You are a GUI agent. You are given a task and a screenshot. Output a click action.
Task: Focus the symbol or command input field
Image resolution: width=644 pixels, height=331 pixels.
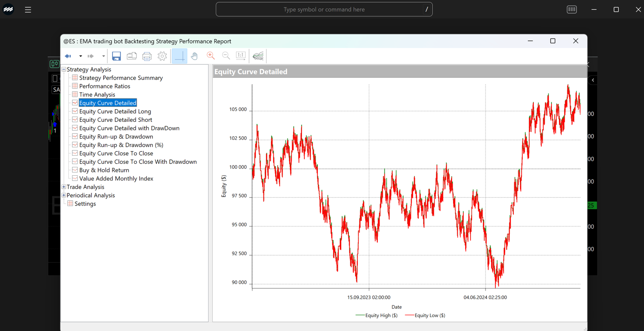pyautogui.click(x=324, y=9)
